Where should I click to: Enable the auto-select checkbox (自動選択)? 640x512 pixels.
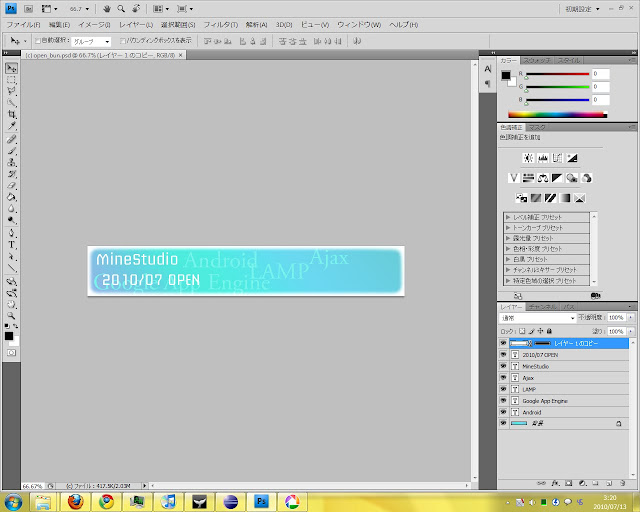38,41
